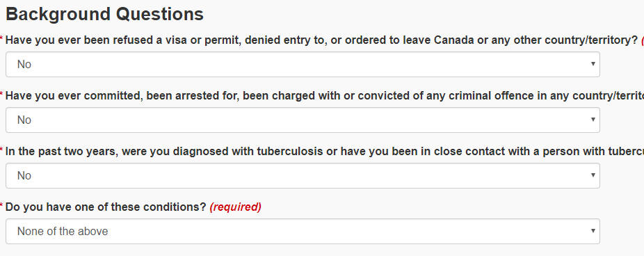The width and height of the screenshot is (644, 256).
Task: Click the red asterisk before the criminal offence question
Action: pos(1,94)
